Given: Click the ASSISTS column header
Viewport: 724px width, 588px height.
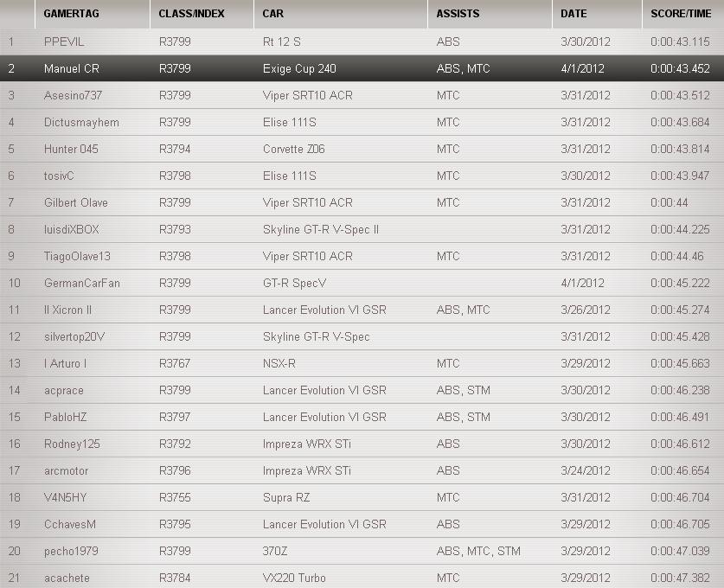Looking at the screenshot, I should 458,14.
